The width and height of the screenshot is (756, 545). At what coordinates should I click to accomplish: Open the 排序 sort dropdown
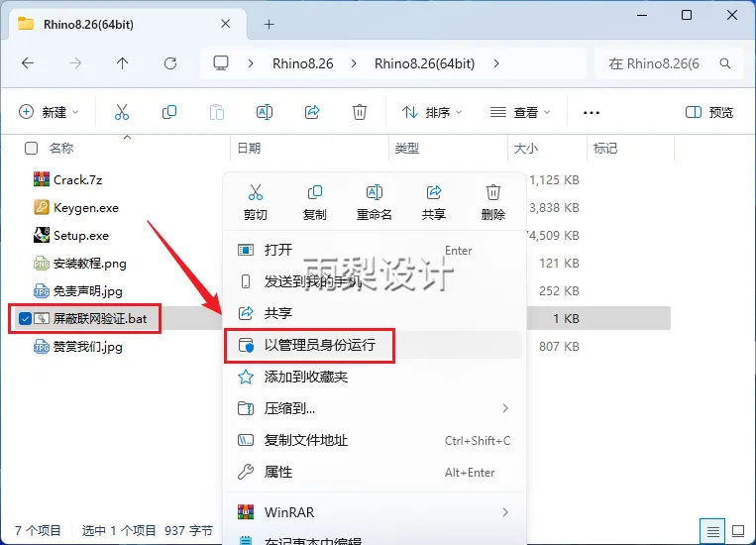pyautogui.click(x=432, y=112)
